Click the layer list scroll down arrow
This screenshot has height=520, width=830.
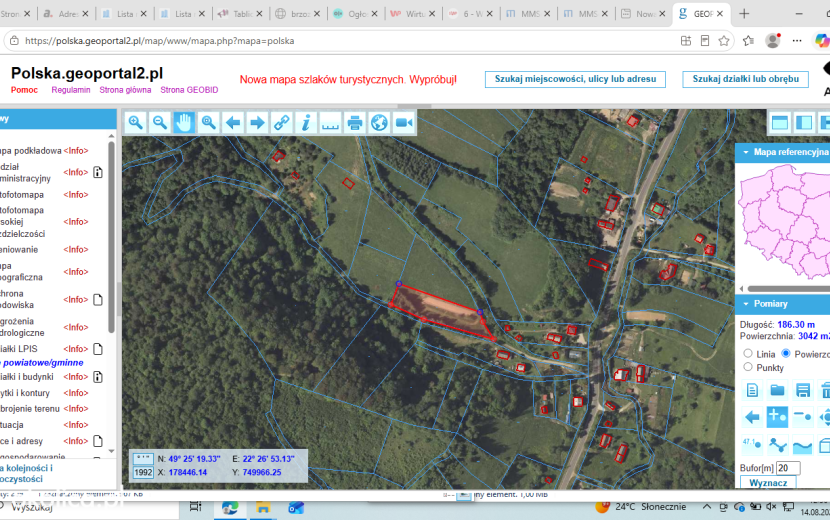coord(111,451)
